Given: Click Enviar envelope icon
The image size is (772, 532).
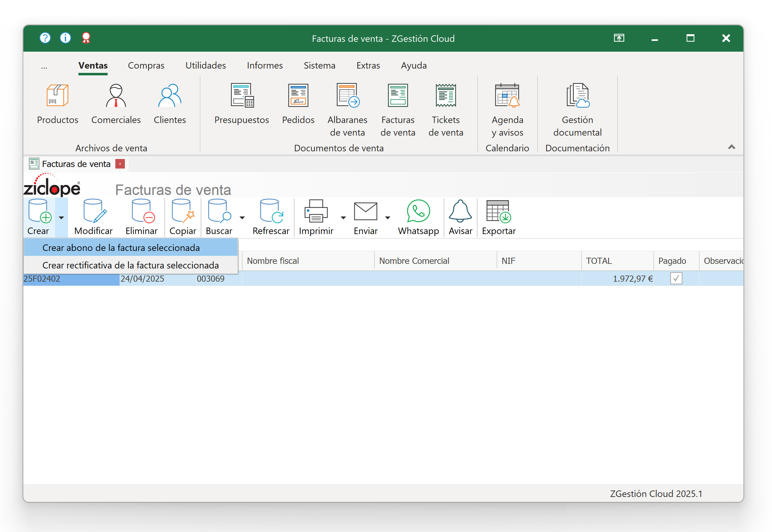Looking at the screenshot, I should tap(366, 217).
